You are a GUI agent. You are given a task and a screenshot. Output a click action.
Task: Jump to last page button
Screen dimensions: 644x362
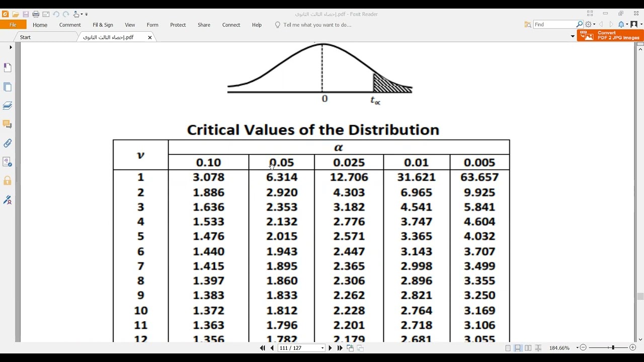click(x=340, y=348)
